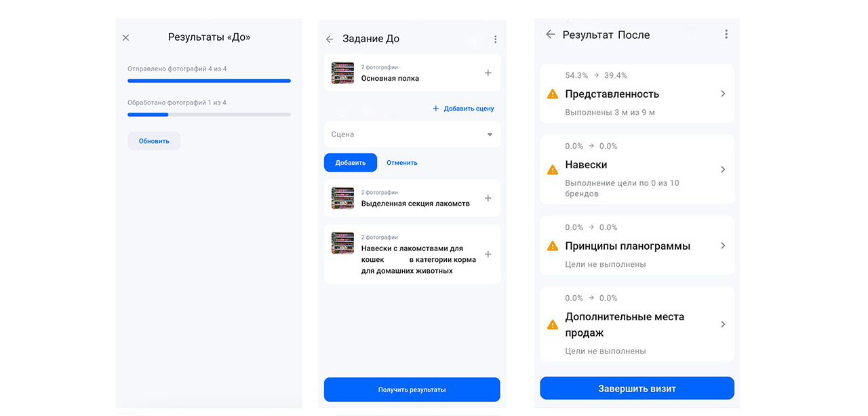Expand Представленность result chevron
This screenshot has height=416, width=868.
[x=723, y=94]
